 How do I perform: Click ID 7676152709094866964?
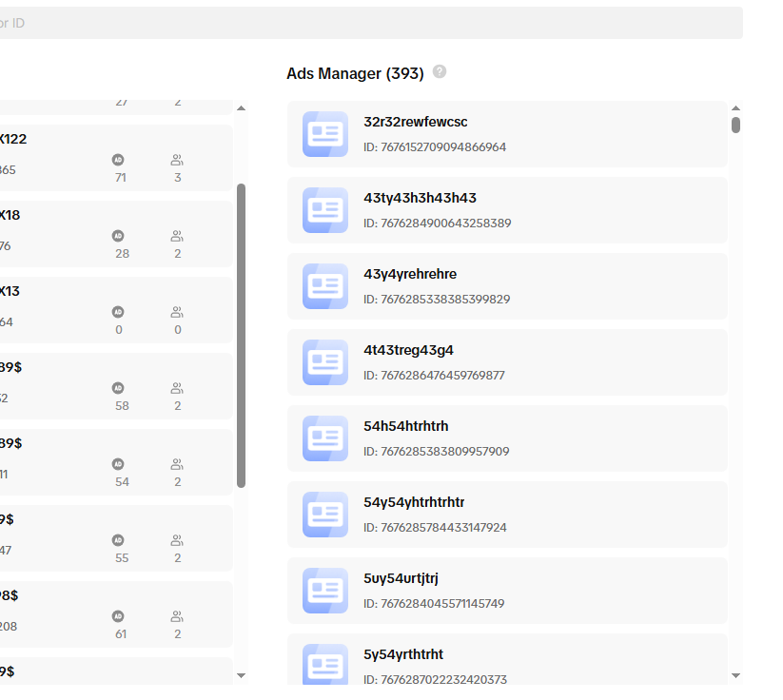click(435, 147)
